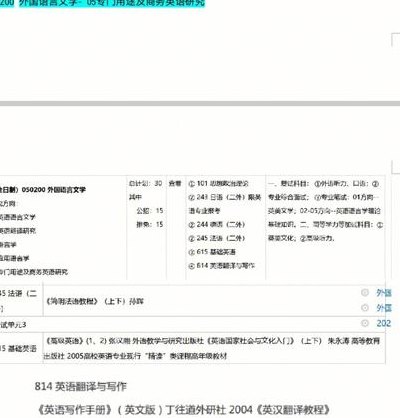Open the second 外国 link on the right
400x418 pixels.
(384, 308)
